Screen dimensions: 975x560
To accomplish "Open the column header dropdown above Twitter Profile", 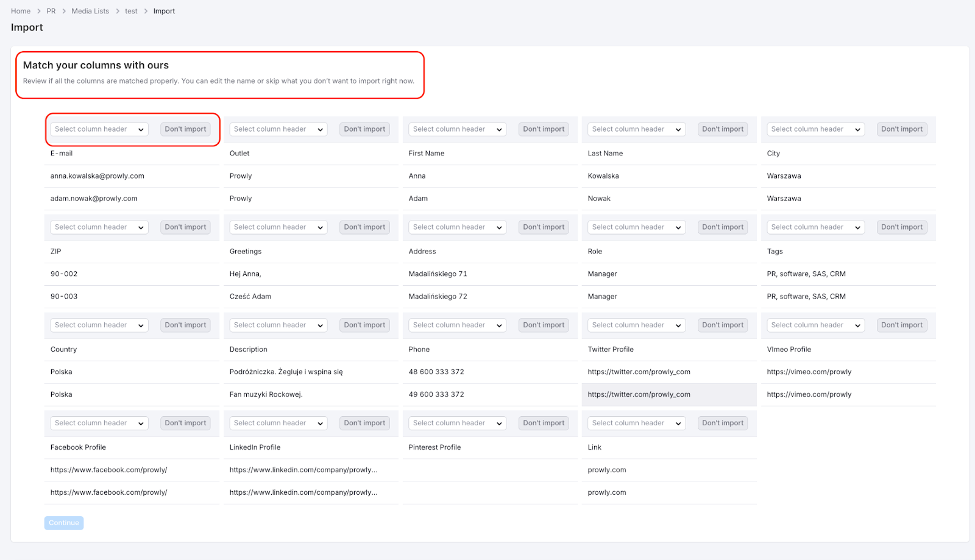I will (636, 325).
